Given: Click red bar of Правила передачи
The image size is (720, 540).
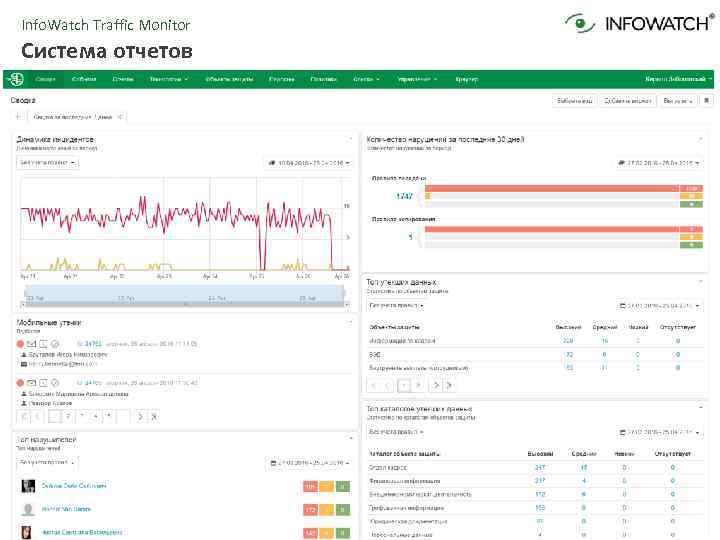Looking at the screenshot, I should (551, 188).
